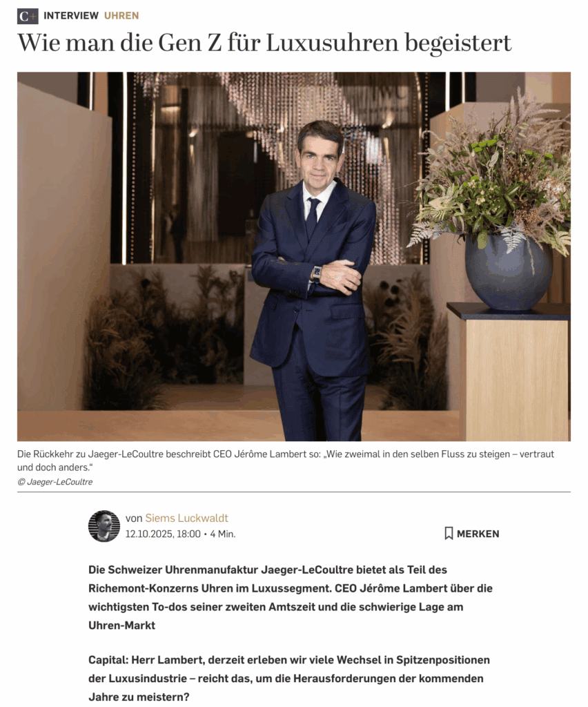Click the wristwatch in the CEO photo
The height and width of the screenshot is (707, 588).
pos(317,273)
